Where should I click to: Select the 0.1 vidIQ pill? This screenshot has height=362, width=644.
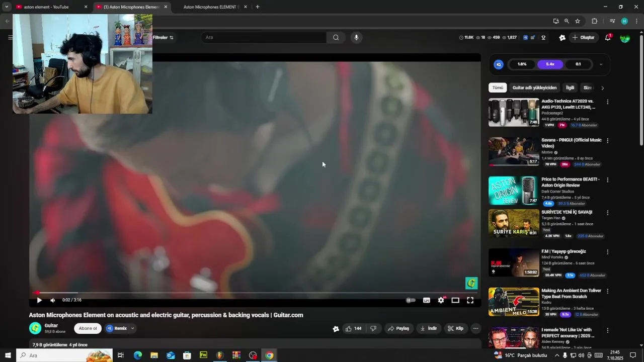tap(578, 64)
